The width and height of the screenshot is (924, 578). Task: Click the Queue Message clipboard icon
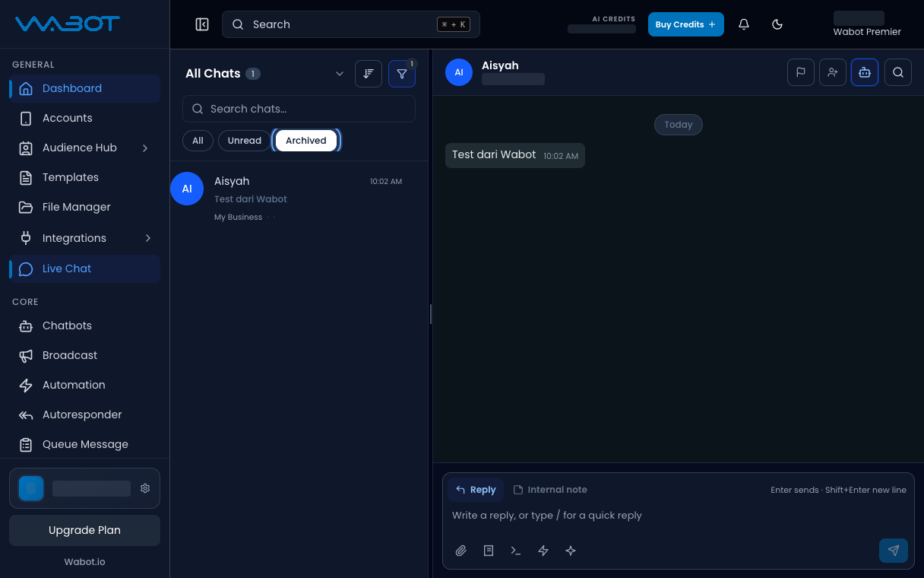(x=26, y=444)
